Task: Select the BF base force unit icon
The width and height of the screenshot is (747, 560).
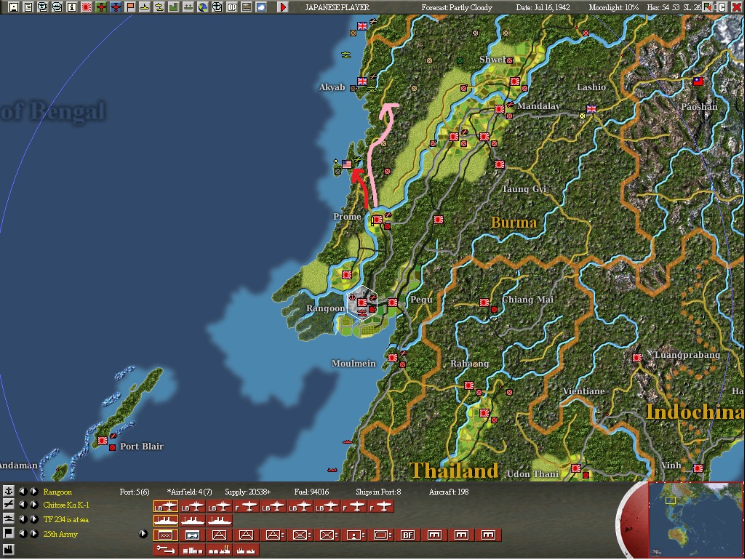Action: tap(408, 535)
